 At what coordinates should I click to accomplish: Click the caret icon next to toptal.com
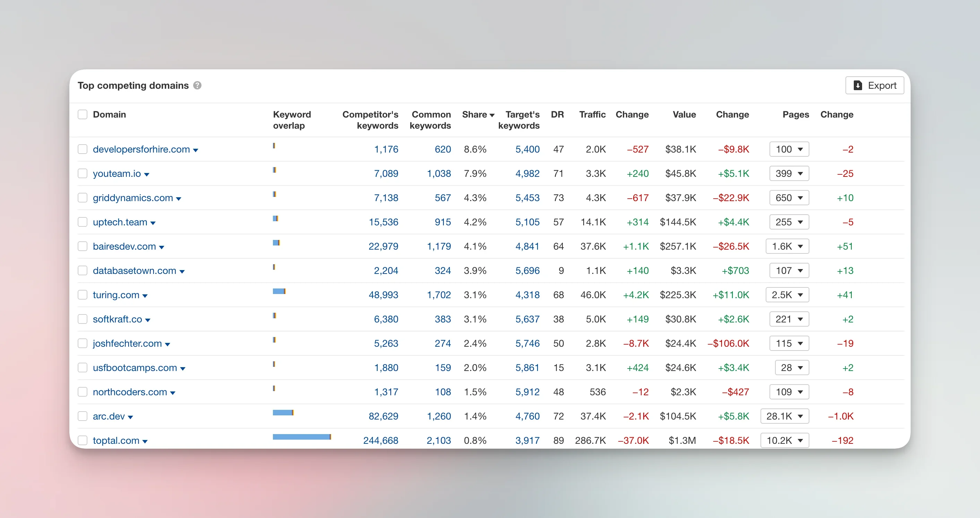(x=145, y=441)
